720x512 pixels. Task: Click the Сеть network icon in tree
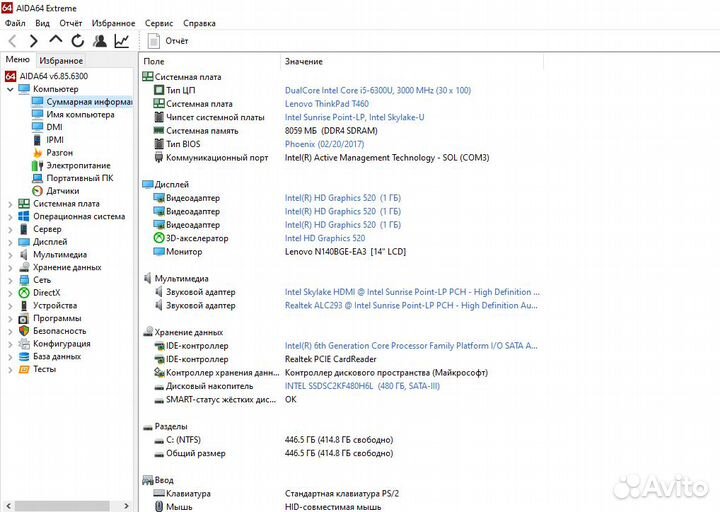pyautogui.click(x=24, y=280)
